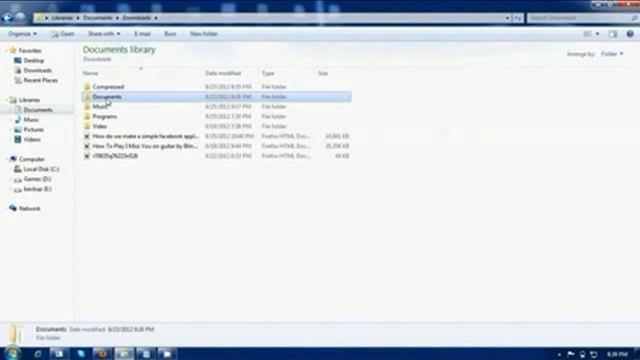Show the preview pane icon

[613, 34]
